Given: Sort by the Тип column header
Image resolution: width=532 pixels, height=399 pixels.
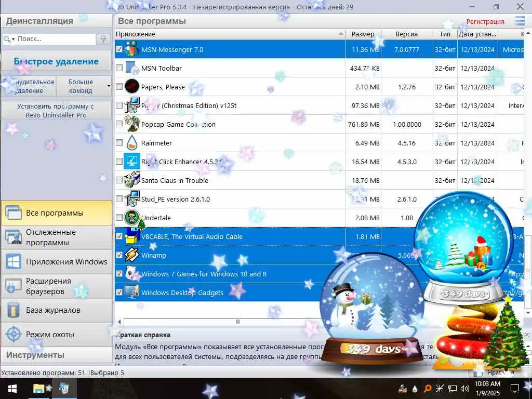Looking at the screenshot, I should (445, 34).
